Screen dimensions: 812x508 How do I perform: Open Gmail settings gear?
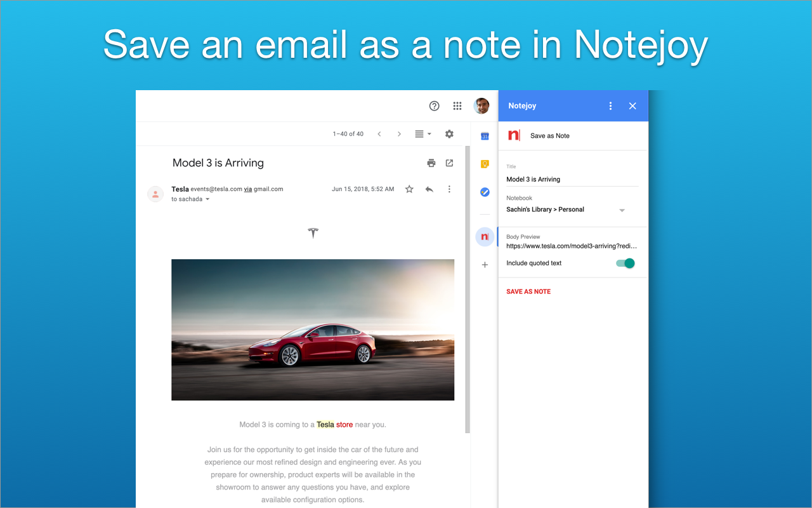point(449,134)
